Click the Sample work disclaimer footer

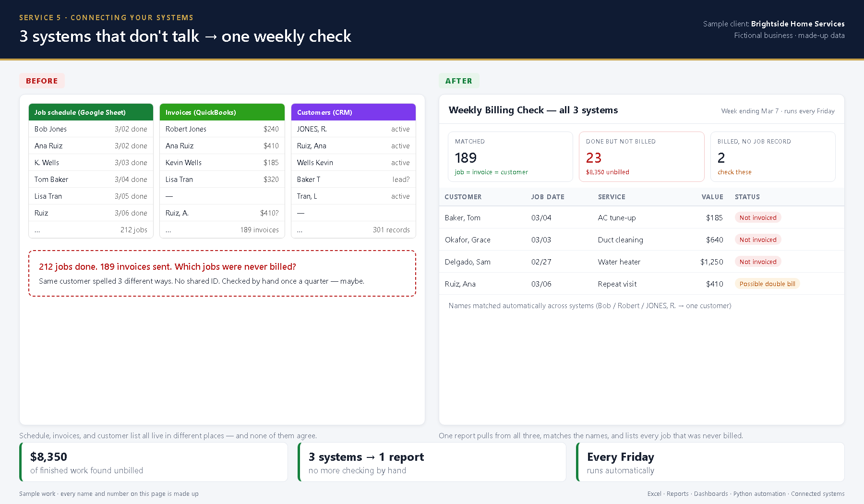click(109, 493)
